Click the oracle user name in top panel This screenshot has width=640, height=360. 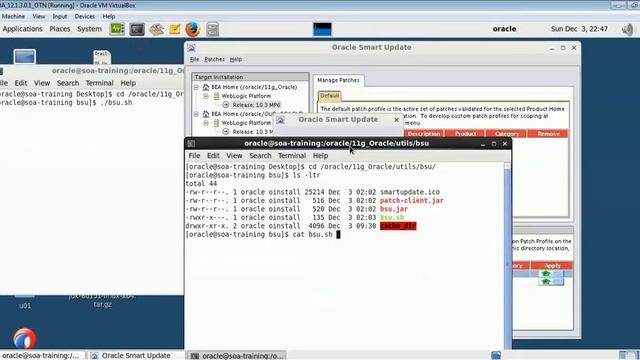tap(504, 29)
